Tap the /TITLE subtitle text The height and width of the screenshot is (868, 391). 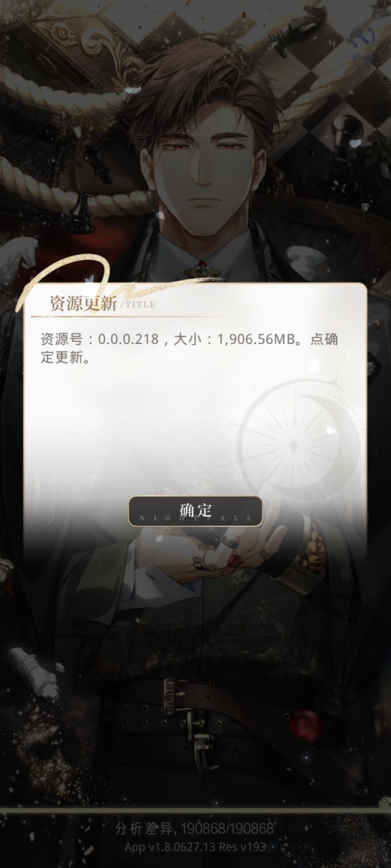(x=138, y=305)
